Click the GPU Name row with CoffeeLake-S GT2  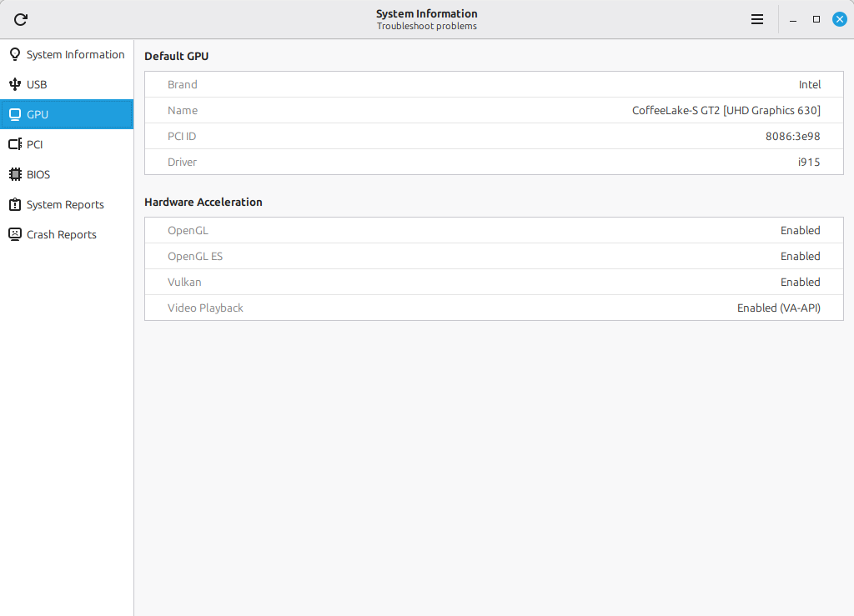coord(494,110)
